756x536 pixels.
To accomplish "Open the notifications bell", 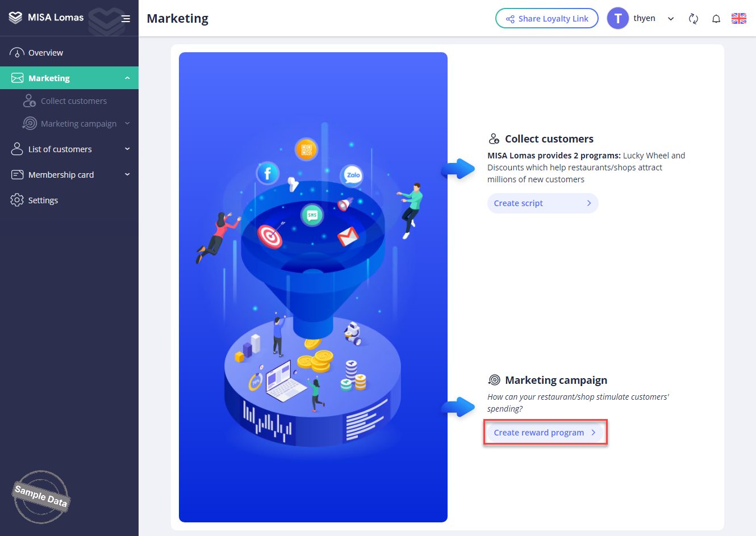I will [x=716, y=19].
